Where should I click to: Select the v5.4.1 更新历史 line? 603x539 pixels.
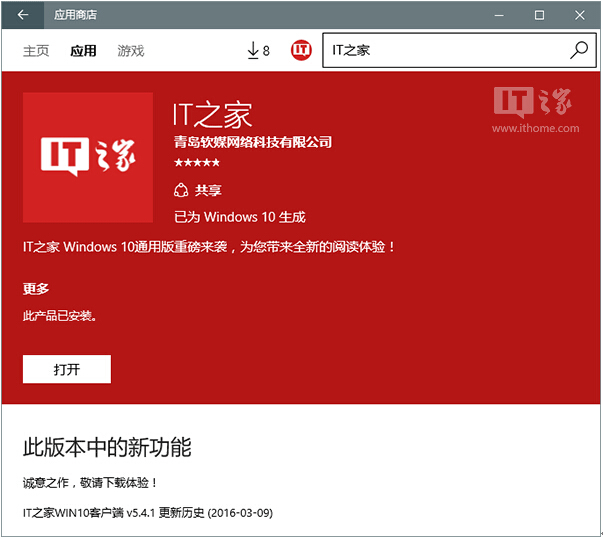148,512
